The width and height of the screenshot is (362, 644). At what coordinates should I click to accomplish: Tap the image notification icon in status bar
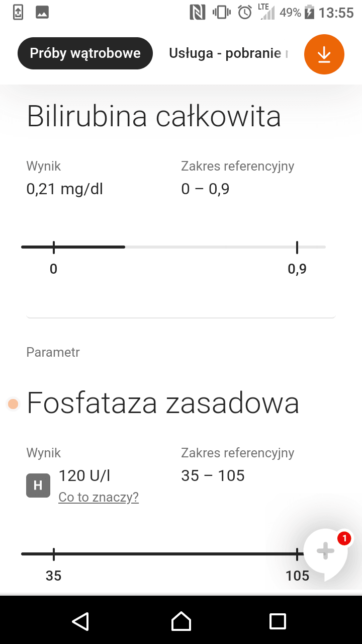pos(42,12)
